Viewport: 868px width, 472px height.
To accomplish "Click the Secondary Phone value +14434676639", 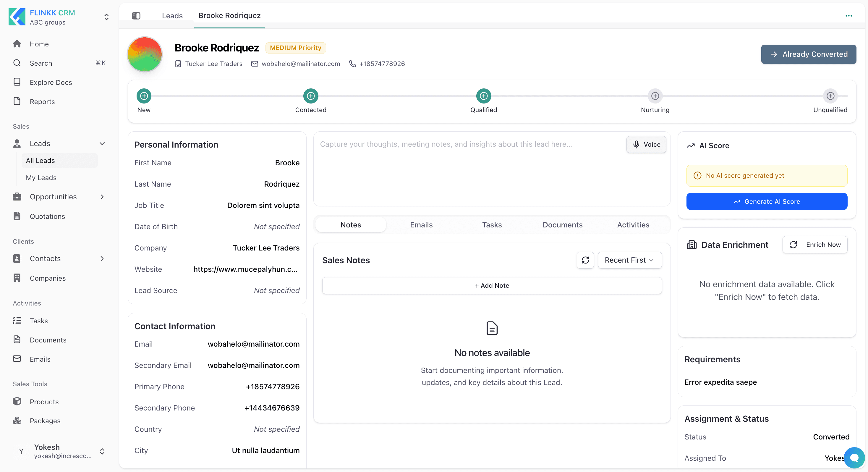I will (x=272, y=408).
